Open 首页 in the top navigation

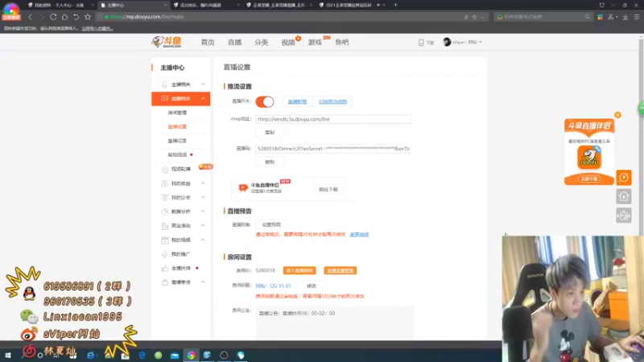tap(208, 43)
